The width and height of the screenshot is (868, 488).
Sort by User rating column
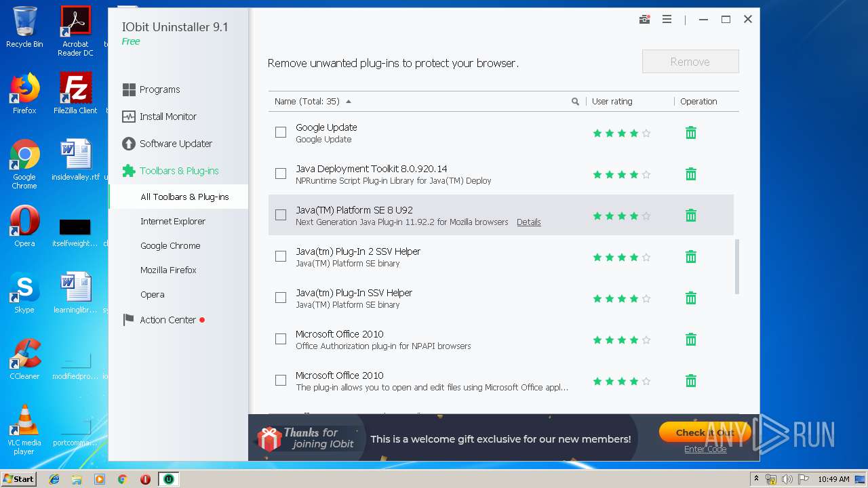612,102
